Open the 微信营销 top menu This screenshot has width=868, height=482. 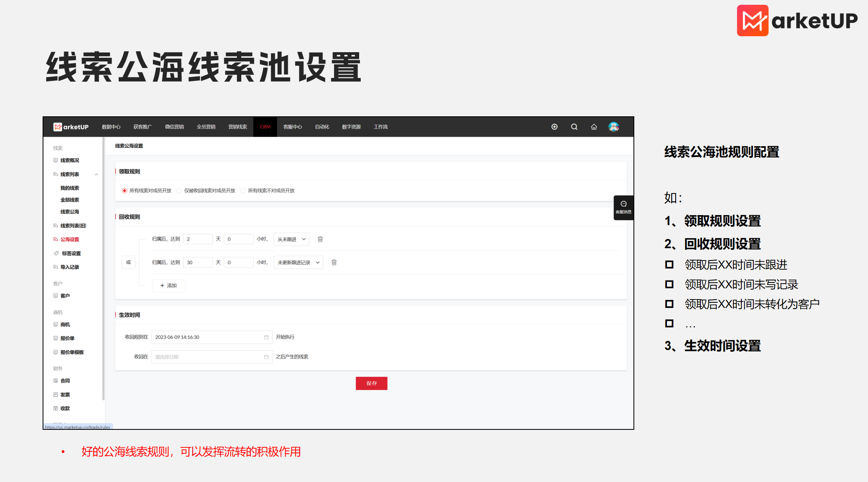pyautogui.click(x=174, y=127)
